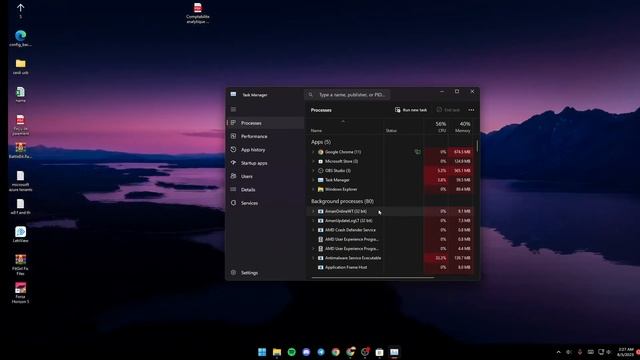The image size is (640, 360).
Task: Expand the Windows Explorer process entry
Action: [x=313, y=189]
